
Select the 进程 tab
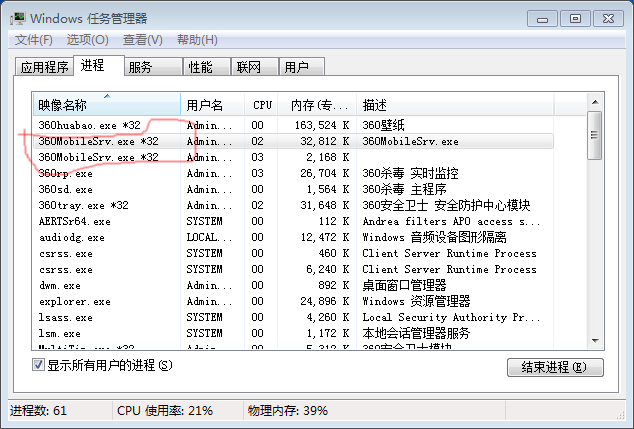(x=99, y=65)
